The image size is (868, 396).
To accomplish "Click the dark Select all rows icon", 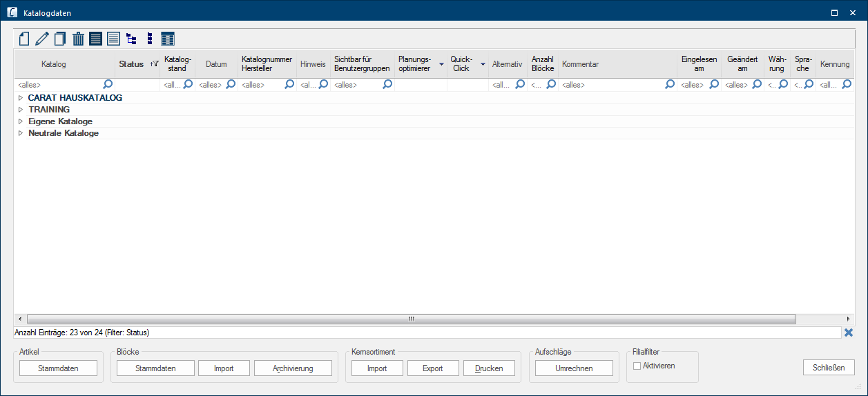I will tap(95, 39).
